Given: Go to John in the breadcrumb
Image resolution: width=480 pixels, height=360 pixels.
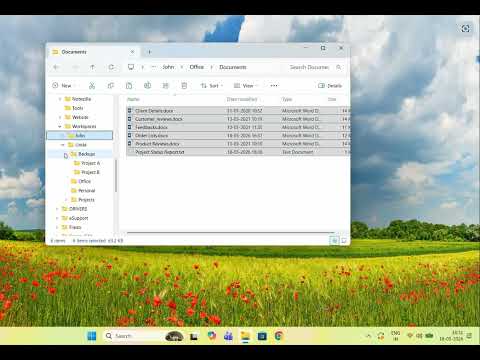Looking at the screenshot, I should click(168, 67).
